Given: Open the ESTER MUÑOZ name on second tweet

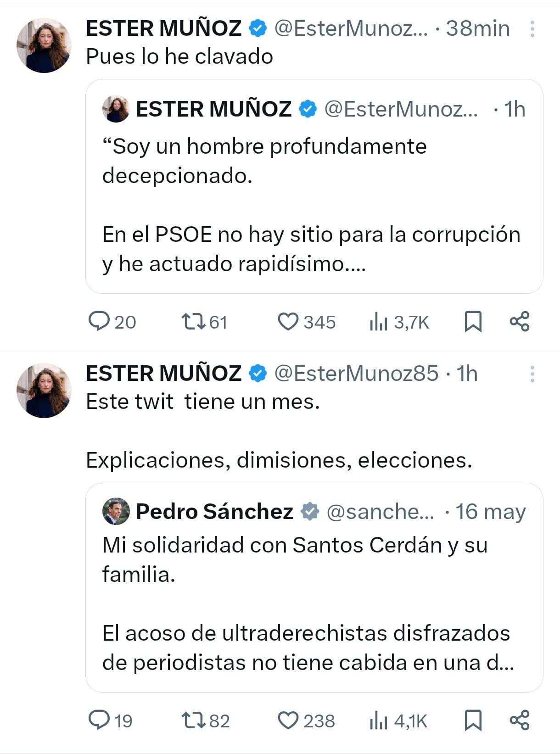Looking at the screenshot, I should tap(163, 374).
